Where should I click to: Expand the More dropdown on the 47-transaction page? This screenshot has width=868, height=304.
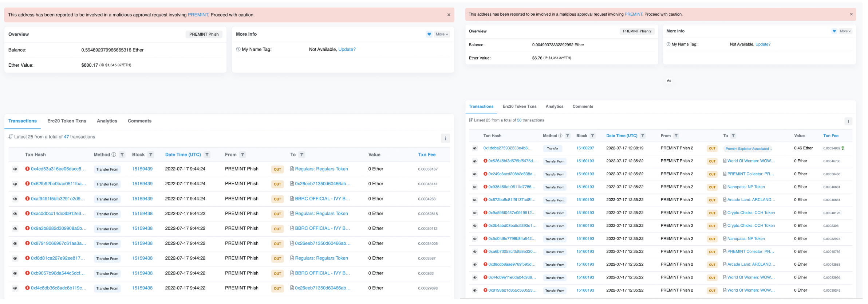click(x=442, y=34)
